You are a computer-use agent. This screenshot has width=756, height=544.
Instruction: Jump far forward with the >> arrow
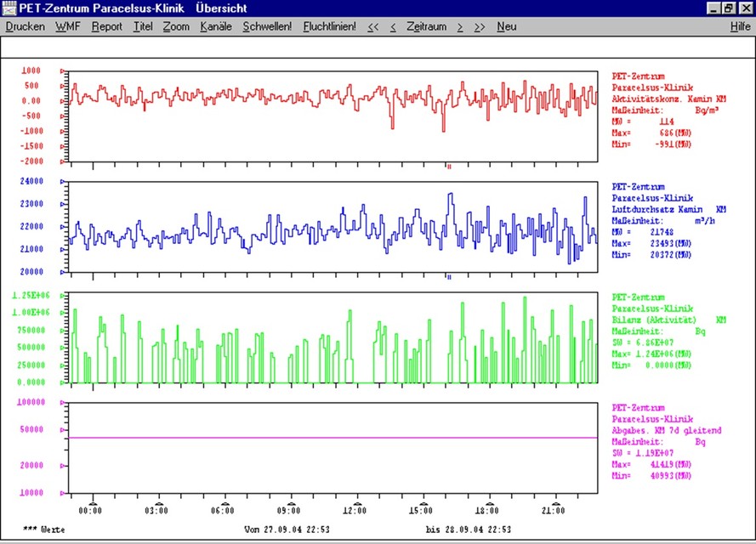click(480, 26)
